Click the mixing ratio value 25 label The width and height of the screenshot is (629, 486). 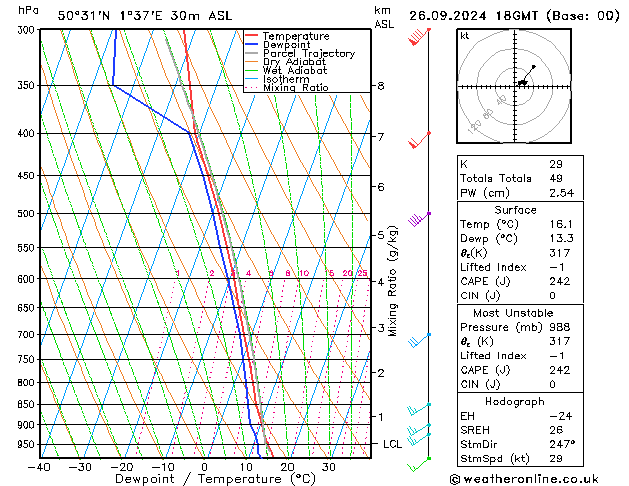coord(362,273)
